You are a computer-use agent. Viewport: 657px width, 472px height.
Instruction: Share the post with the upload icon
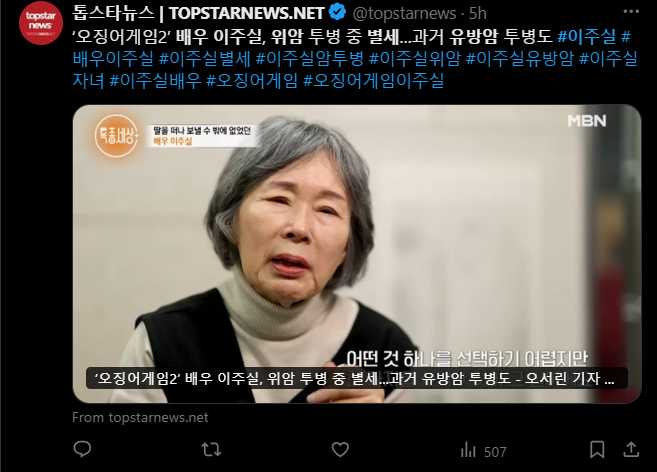click(x=631, y=449)
